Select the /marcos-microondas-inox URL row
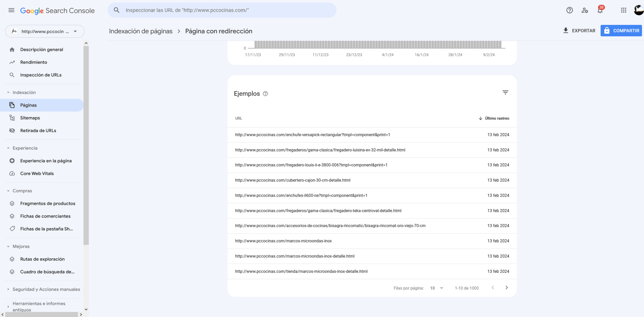Viewport: 644px width, 317px height. (372, 241)
